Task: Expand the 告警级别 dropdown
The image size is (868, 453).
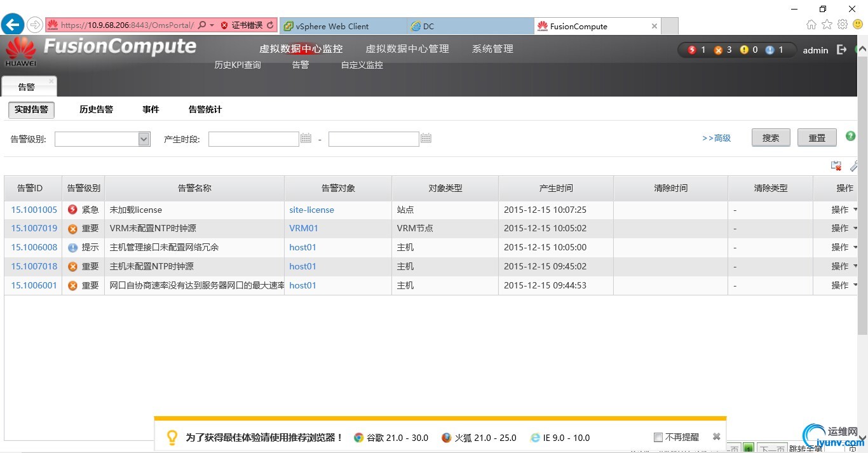Action: pos(144,139)
